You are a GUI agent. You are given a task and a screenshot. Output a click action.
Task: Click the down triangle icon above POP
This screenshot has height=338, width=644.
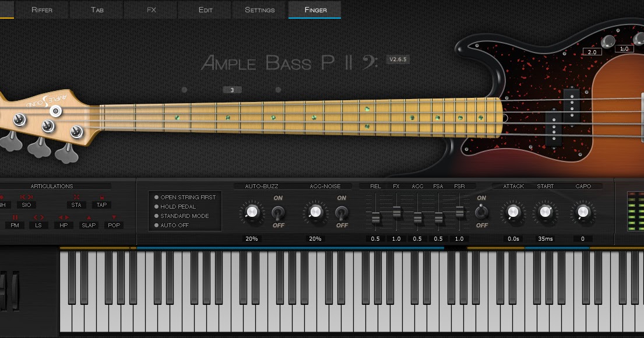pos(114,217)
